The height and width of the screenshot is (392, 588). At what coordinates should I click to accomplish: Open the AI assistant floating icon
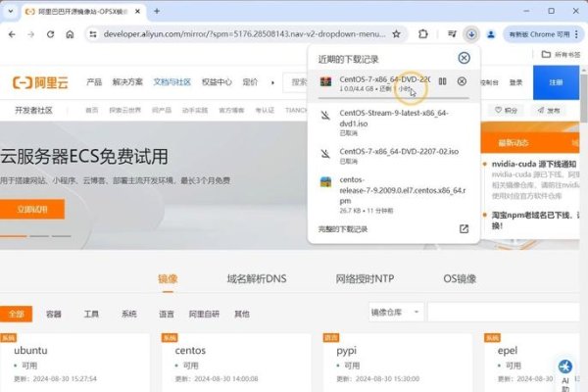[565, 367]
